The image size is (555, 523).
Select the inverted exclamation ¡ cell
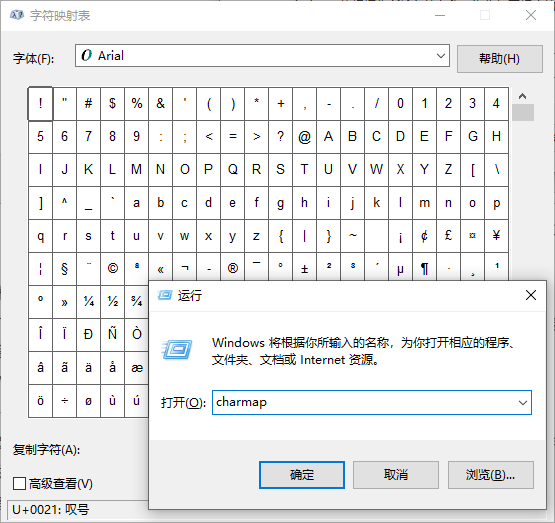pyautogui.click(x=400, y=236)
